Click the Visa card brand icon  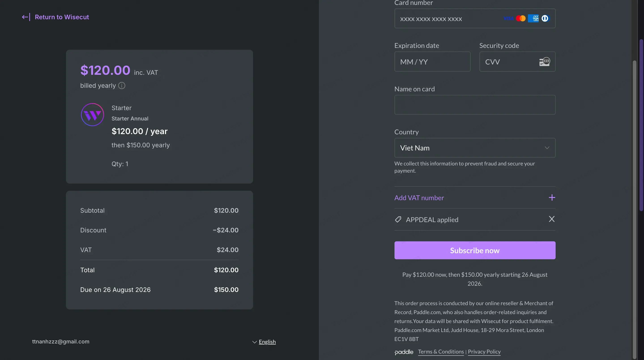pyautogui.click(x=508, y=19)
